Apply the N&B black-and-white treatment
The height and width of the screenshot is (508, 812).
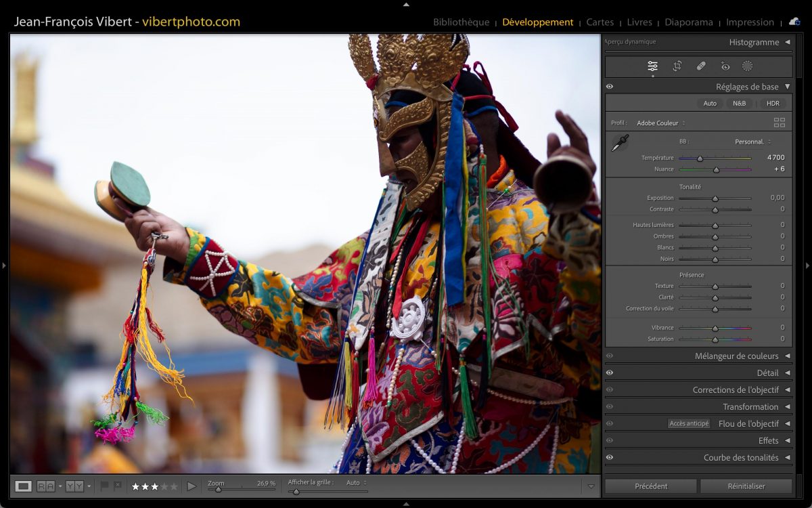tap(739, 104)
